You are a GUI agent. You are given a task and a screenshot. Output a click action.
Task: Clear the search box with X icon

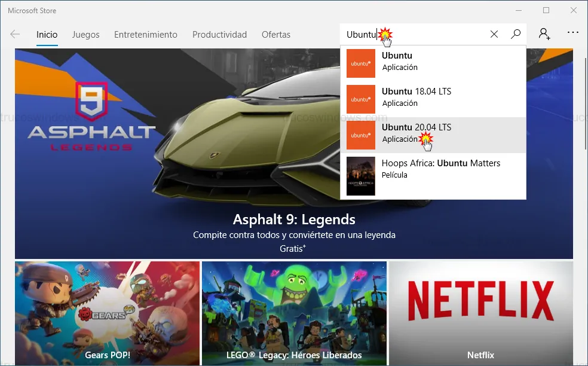click(494, 35)
